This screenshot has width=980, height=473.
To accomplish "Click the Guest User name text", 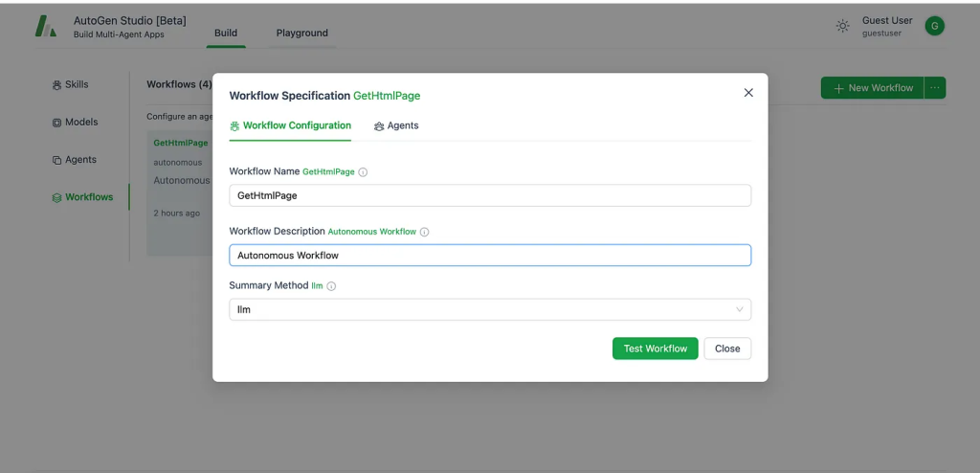I will click(887, 21).
